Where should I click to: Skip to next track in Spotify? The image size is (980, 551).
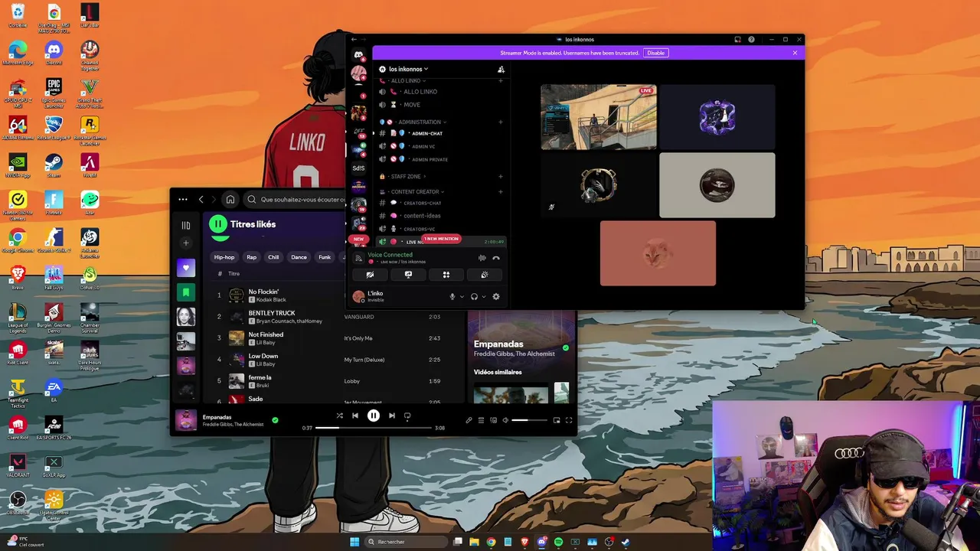pos(392,416)
